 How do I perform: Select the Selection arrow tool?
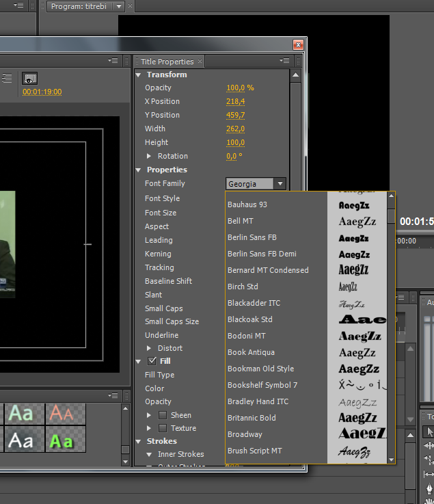(429, 432)
